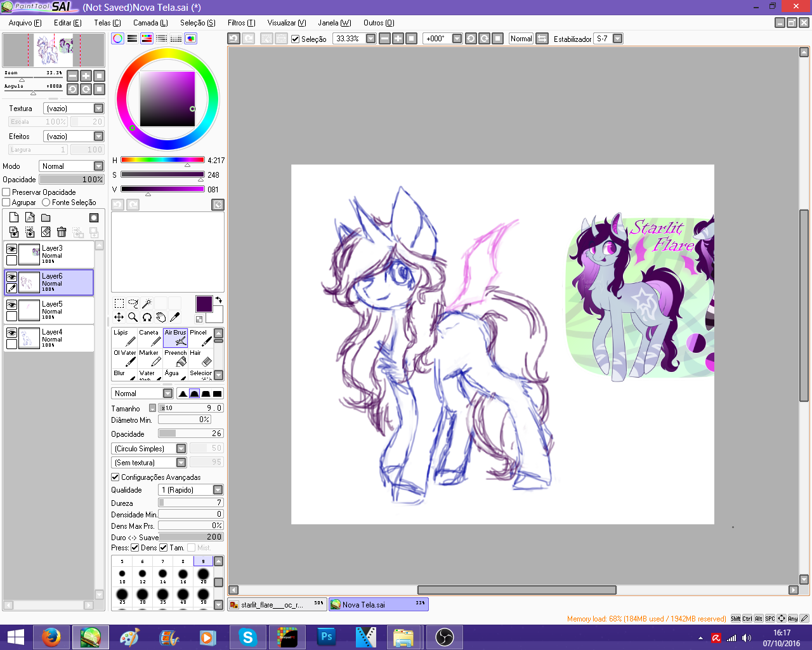The width and height of the screenshot is (812, 650).
Task: Click the foreground dark purple color swatch
Action: pyautogui.click(x=204, y=303)
